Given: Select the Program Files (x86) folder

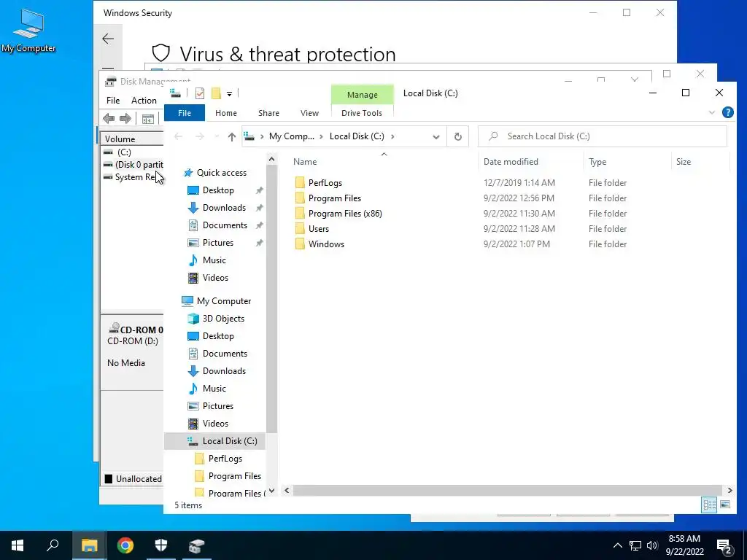Looking at the screenshot, I should tap(345, 214).
